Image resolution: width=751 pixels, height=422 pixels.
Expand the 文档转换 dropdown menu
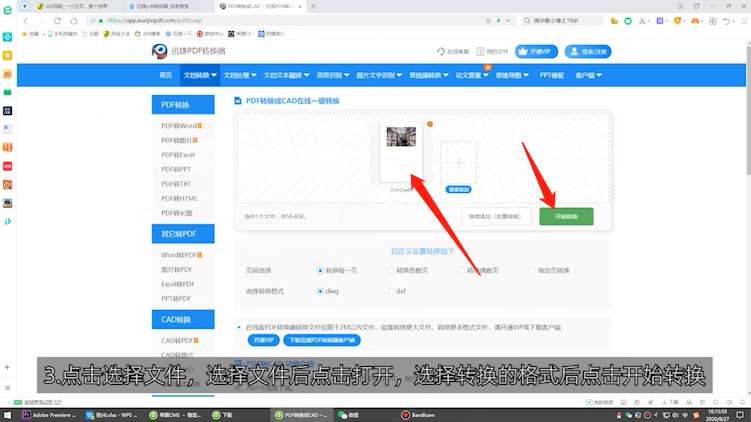pyautogui.click(x=200, y=75)
